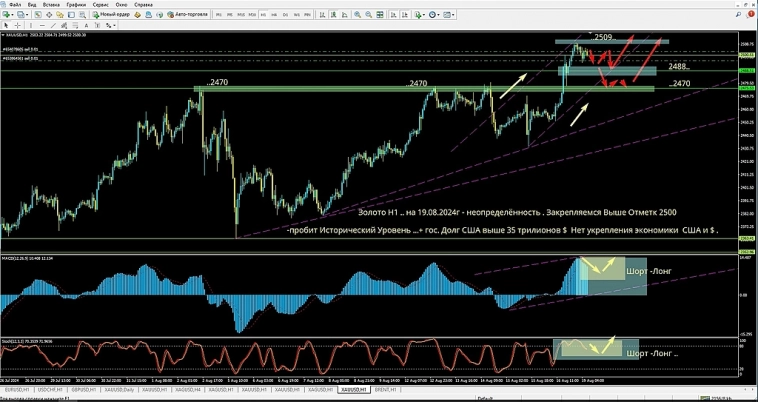Toggle the Авто-торговля button
The width and height of the screenshot is (758, 402).
click(188, 14)
